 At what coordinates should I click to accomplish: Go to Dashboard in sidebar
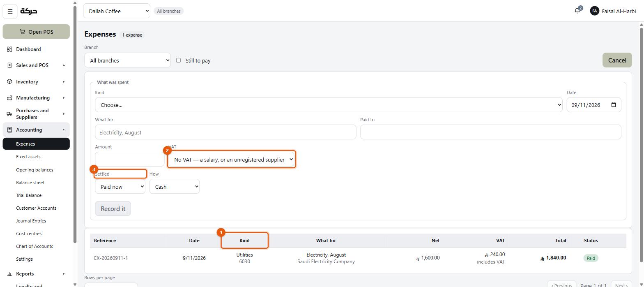tap(36, 49)
